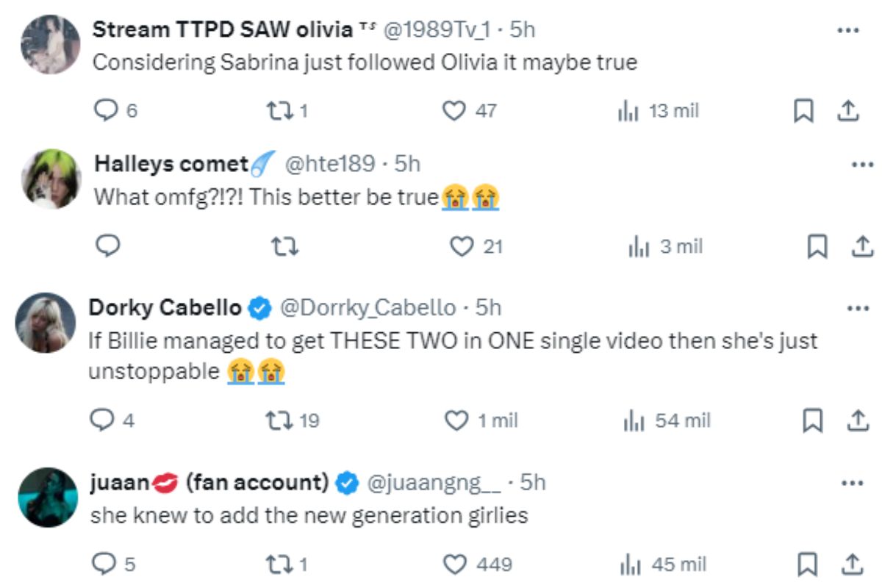Open more options on Dorky Cabello tweet

tap(858, 309)
